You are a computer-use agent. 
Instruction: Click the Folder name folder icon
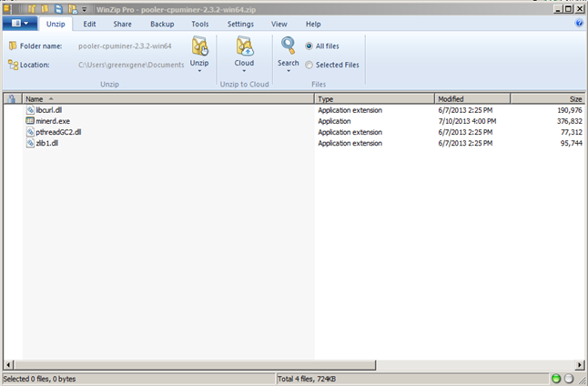(x=13, y=46)
